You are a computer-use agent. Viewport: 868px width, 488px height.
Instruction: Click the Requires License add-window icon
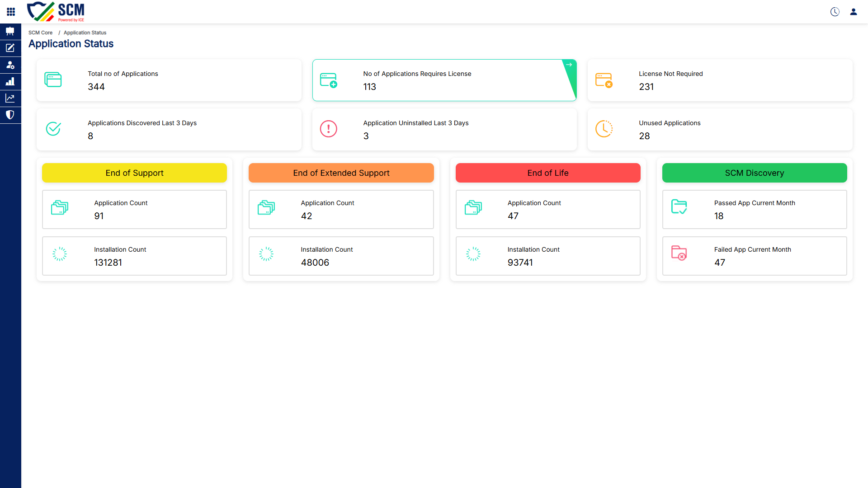click(329, 80)
